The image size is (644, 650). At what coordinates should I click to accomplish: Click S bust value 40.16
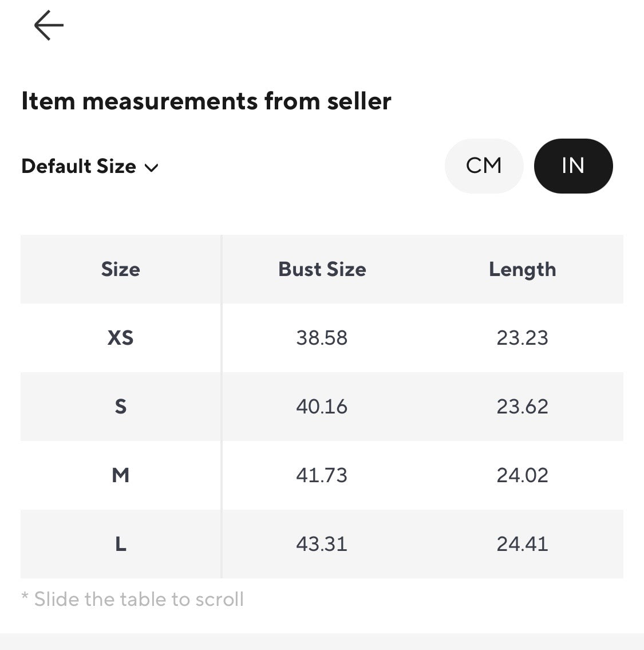[x=322, y=407]
